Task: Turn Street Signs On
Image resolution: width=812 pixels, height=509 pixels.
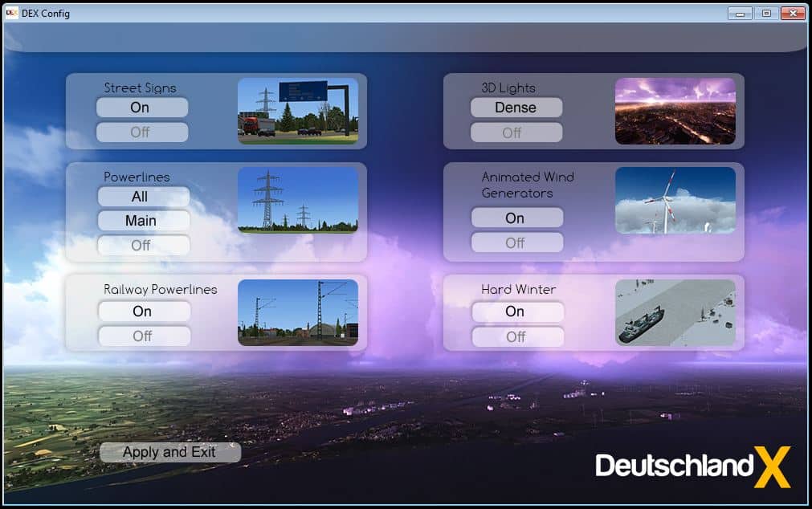Action: pos(141,108)
